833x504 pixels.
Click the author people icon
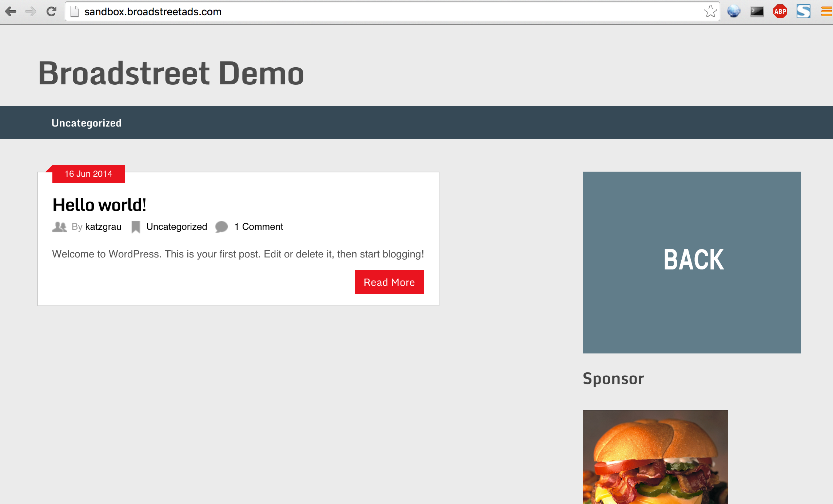59,227
